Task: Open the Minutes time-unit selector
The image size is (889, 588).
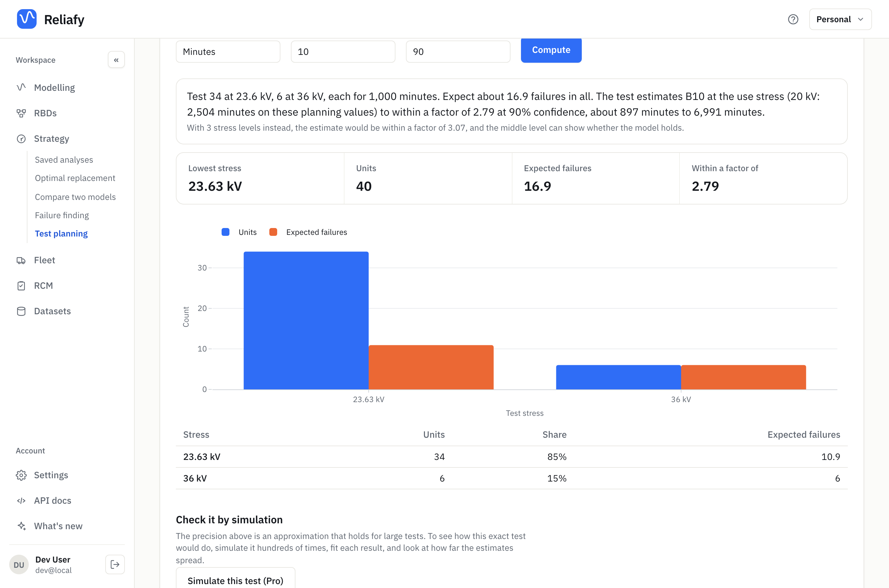Action: point(228,52)
